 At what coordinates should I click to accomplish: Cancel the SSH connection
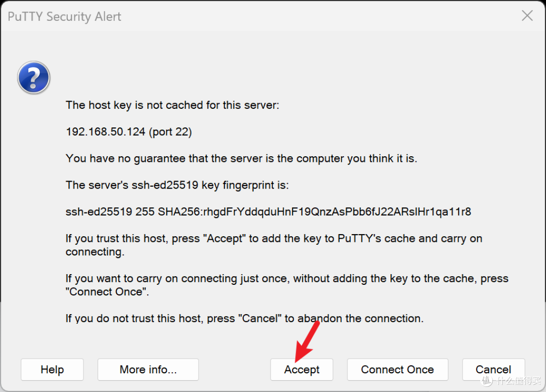click(x=493, y=369)
